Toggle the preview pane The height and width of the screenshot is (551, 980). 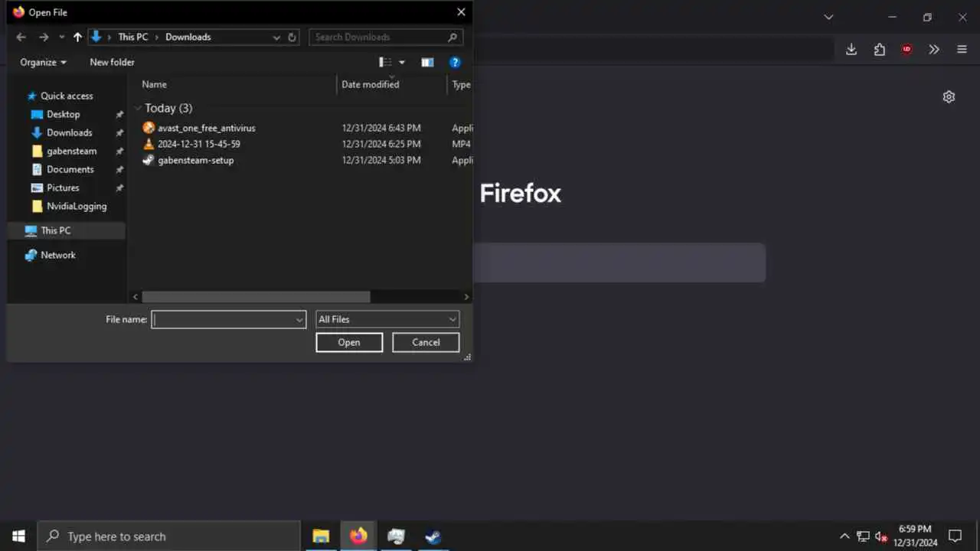coord(427,62)
